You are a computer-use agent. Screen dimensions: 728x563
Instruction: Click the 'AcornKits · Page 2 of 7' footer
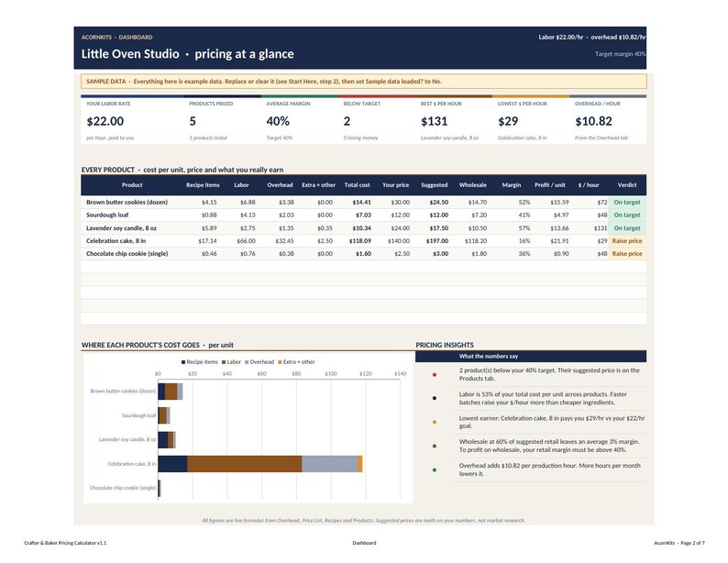[679, 543]
